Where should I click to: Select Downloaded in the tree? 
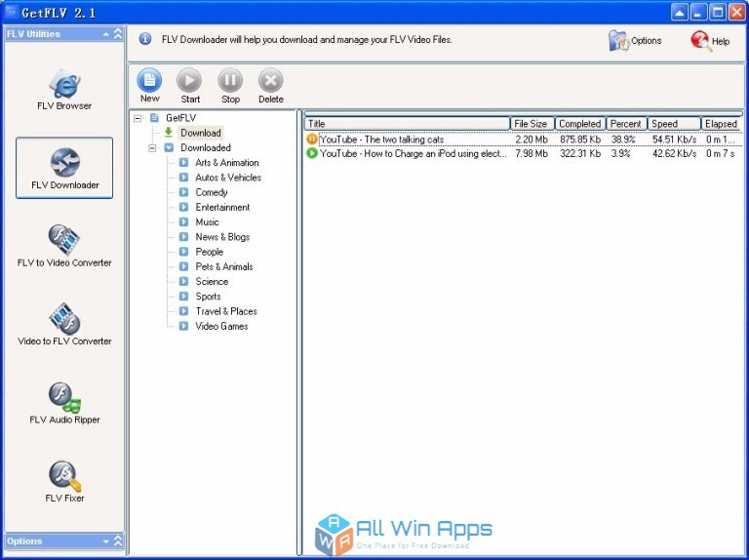pyautogui.click(x=206, y=147)
